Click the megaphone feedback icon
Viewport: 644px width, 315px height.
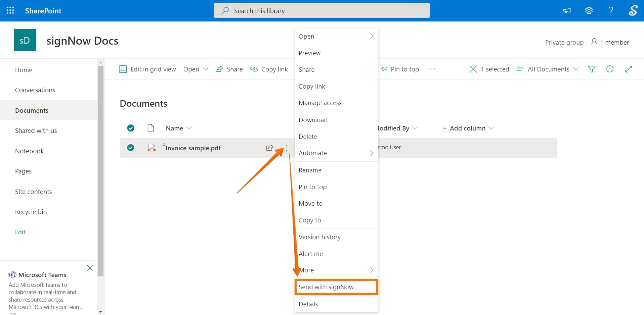pos(567,11)
